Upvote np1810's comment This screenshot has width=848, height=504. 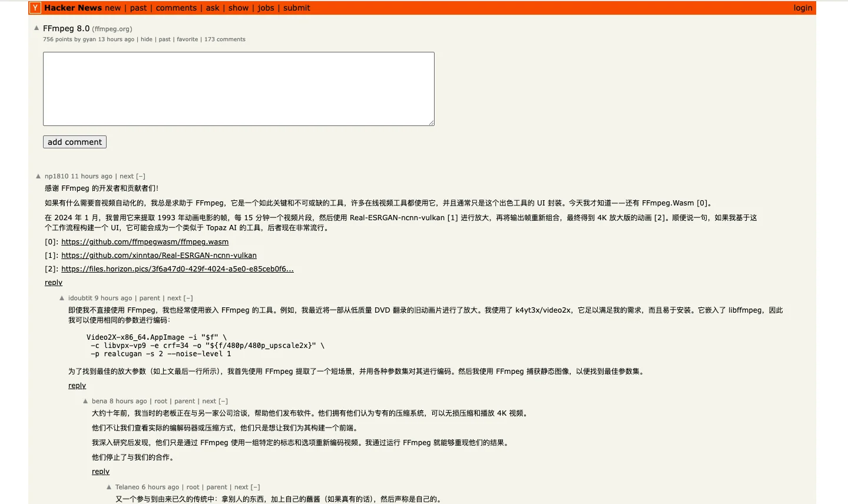[x=38, y=176]
